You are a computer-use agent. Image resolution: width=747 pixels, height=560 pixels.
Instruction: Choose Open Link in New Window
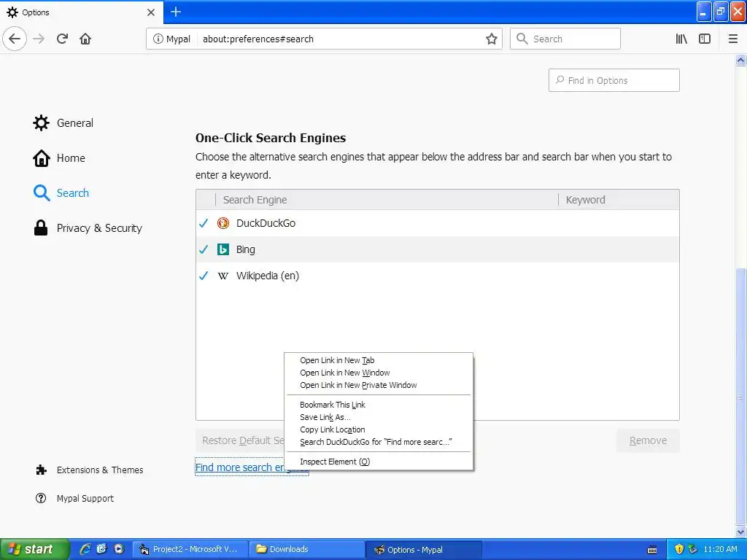[x=379, y=373]
